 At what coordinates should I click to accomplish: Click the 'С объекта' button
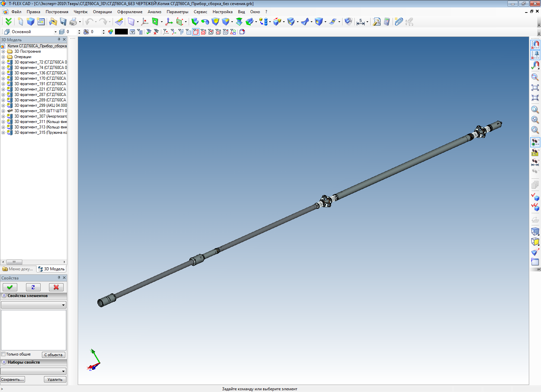click(x=53, y=355)
